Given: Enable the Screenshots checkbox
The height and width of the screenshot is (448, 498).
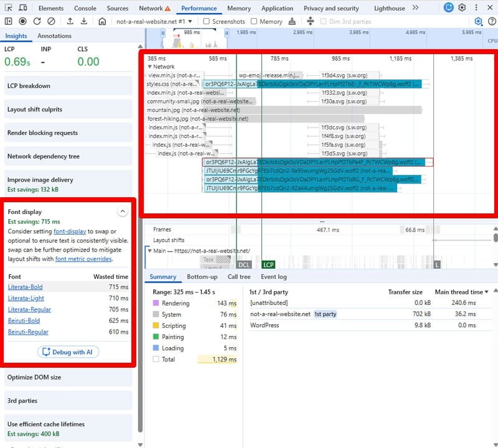Looking at the screenshot, I should point(206,21).
